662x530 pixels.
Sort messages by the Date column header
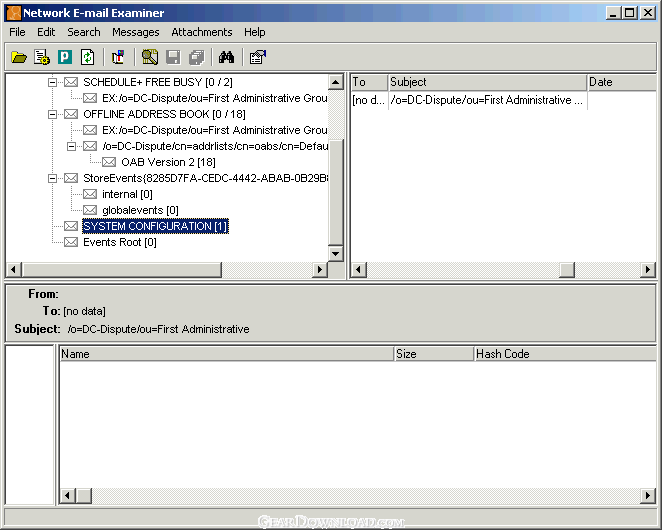(x=622, y=82)
